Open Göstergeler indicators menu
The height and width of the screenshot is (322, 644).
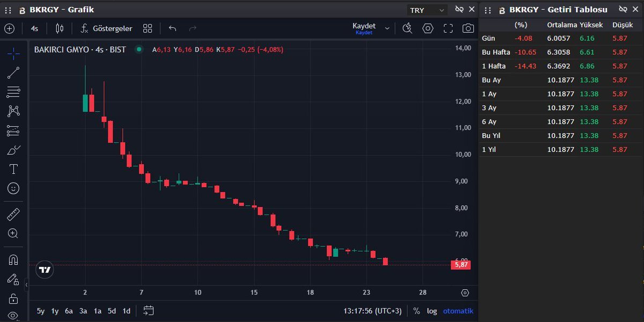pyautogui.click(x=106, y=28)
